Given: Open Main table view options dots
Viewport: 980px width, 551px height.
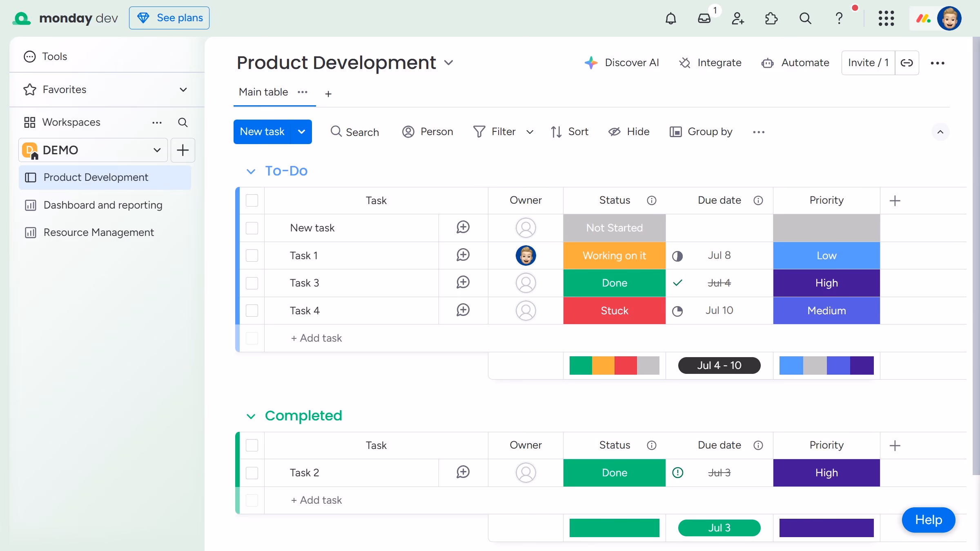Looking at the screenshot, I should 303,92.
